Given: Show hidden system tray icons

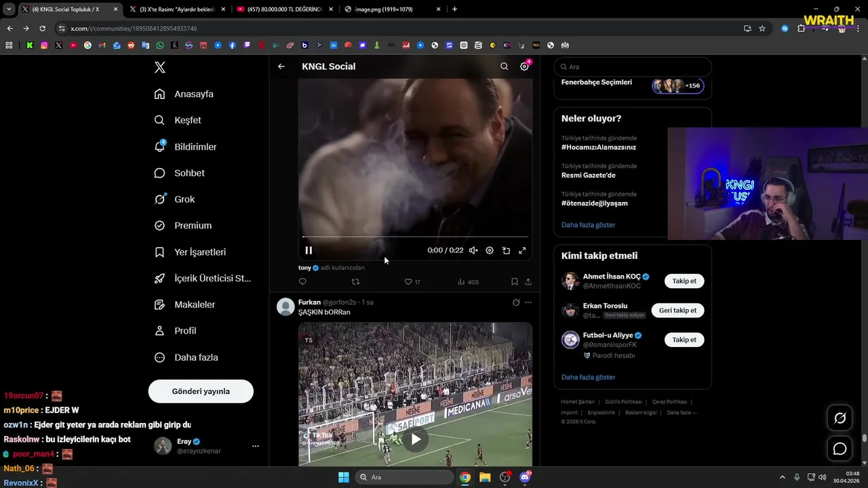Looking at the screenshot, I should click(782, 477).
